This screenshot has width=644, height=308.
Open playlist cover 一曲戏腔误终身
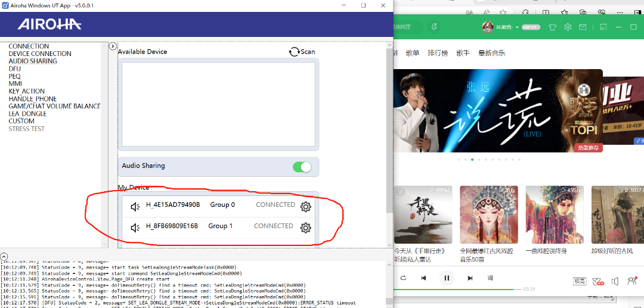pos(555,214)
